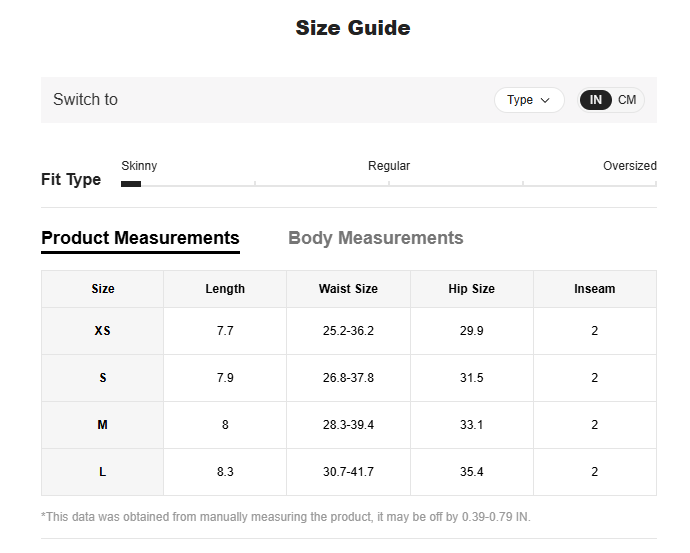Click the Length column header
The width and height of the screenshot is (690, 553).
tap(225, 289)
